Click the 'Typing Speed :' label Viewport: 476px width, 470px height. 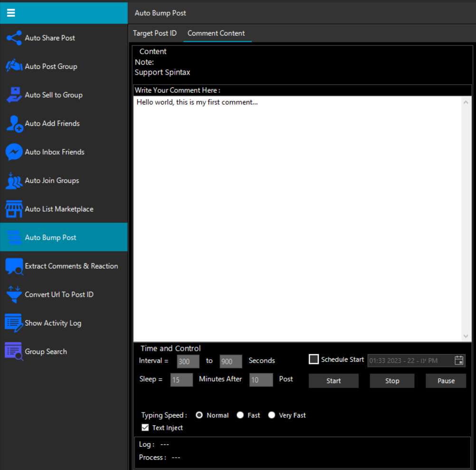pyautogui.click(x=164, y=415)
